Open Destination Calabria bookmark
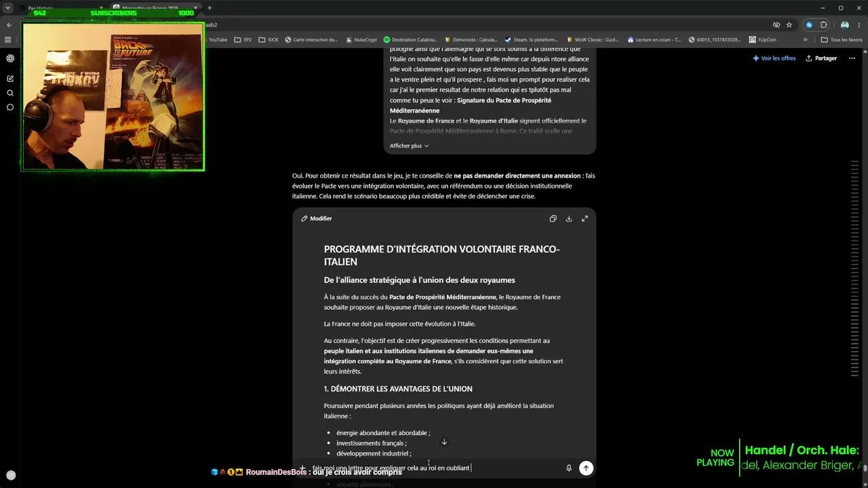Viewport: 868px width, 488px height. [410, 40]
